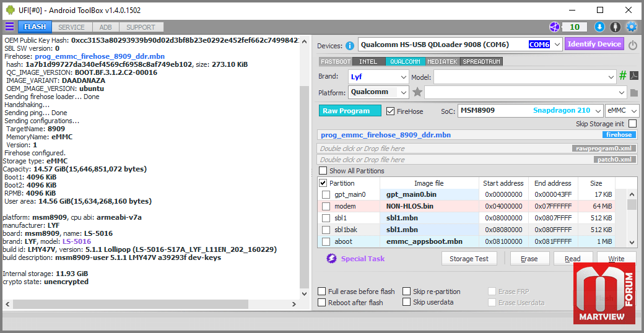Enable Full erase before flash
The height and width of the screenshot is (333, 644).
coord(323,292)
